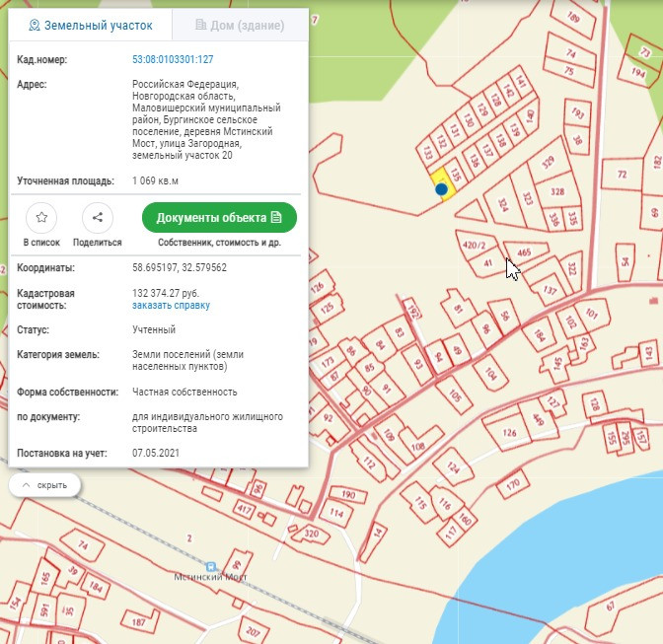Click the заказать справку link

pos(171,306)
